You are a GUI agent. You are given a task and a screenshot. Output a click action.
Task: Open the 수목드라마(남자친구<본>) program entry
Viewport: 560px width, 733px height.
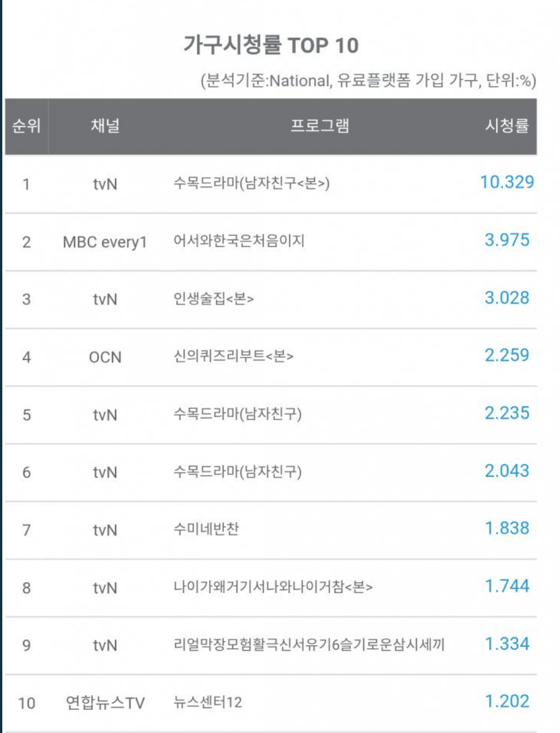click(x=252, y=184)
